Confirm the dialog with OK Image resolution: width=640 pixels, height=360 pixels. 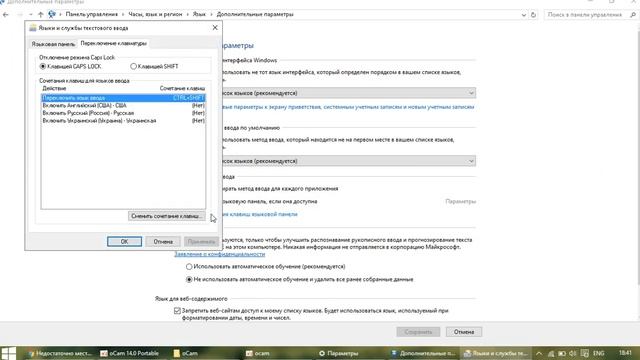click(124, 242)
